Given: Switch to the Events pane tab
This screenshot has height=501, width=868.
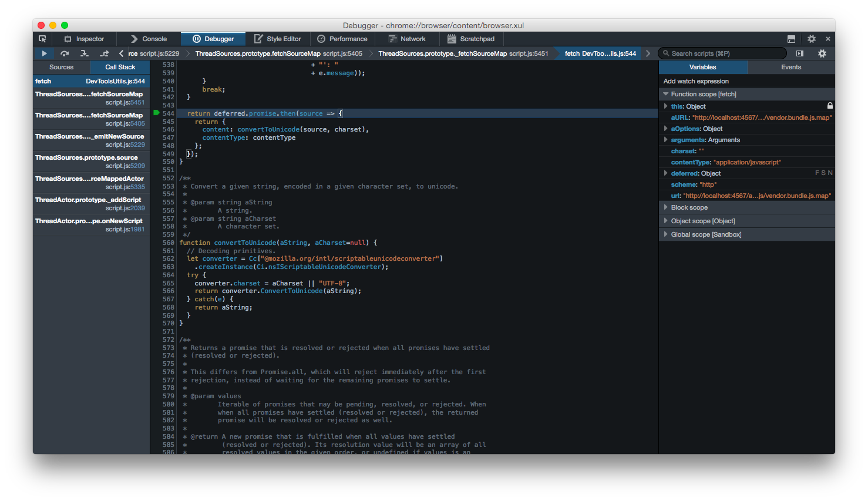Looking at the screenshot, I should tap(791, 67).
